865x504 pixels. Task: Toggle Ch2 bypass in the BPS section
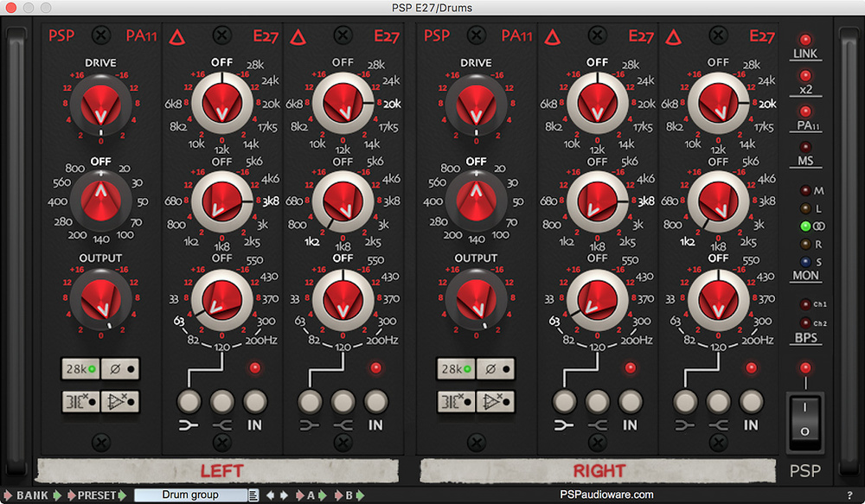[805, 323]
